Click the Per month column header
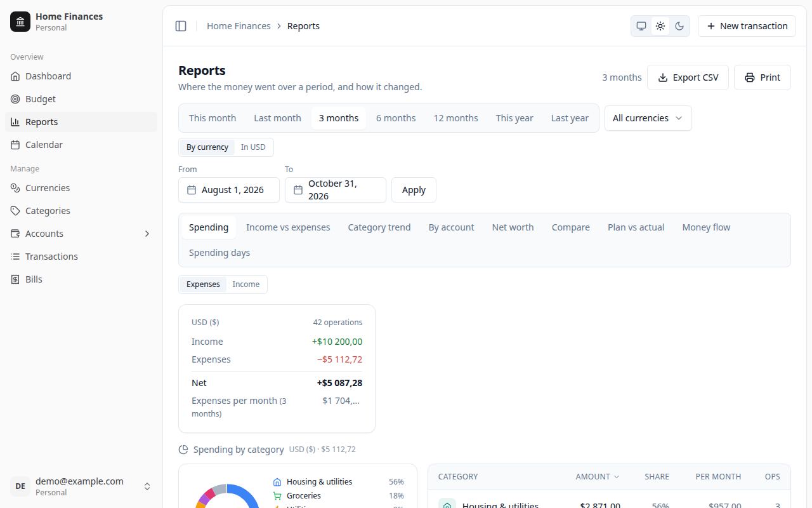 coord(718,477)
